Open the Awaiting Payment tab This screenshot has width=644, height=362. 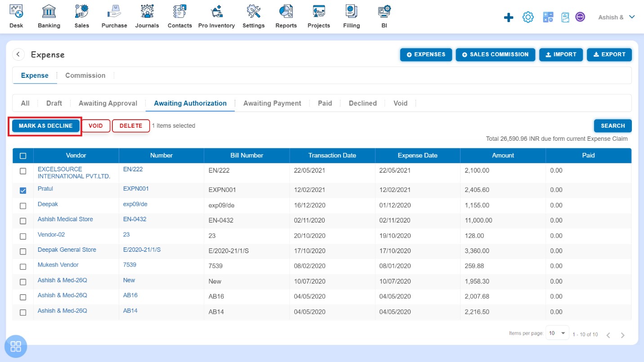coord(272,103)
